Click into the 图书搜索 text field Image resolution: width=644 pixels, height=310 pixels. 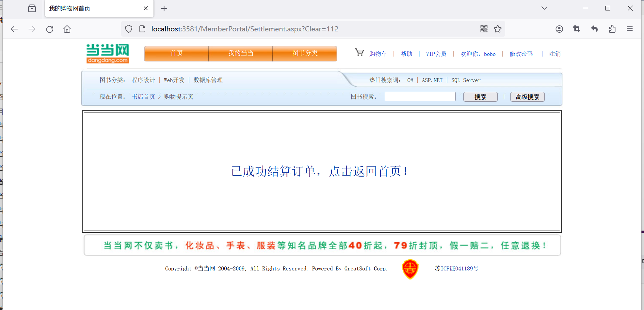click(x=420, y=96)
